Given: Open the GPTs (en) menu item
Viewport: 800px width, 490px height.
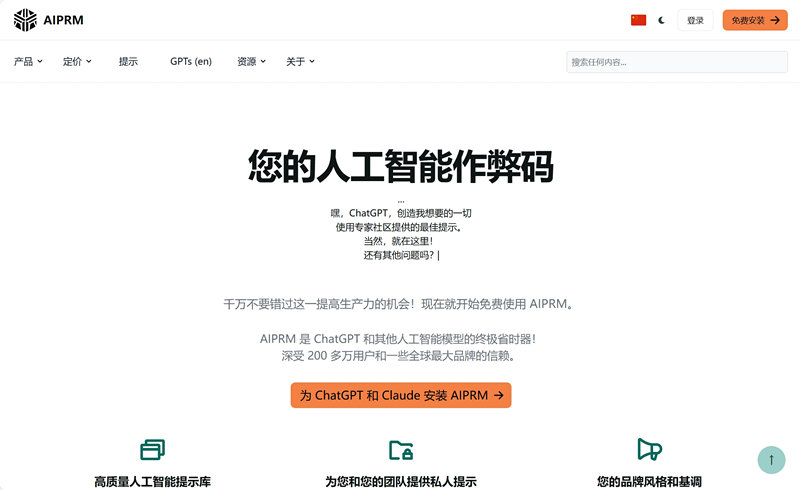Looking at the screenshot, I should (x=191, y=62).
